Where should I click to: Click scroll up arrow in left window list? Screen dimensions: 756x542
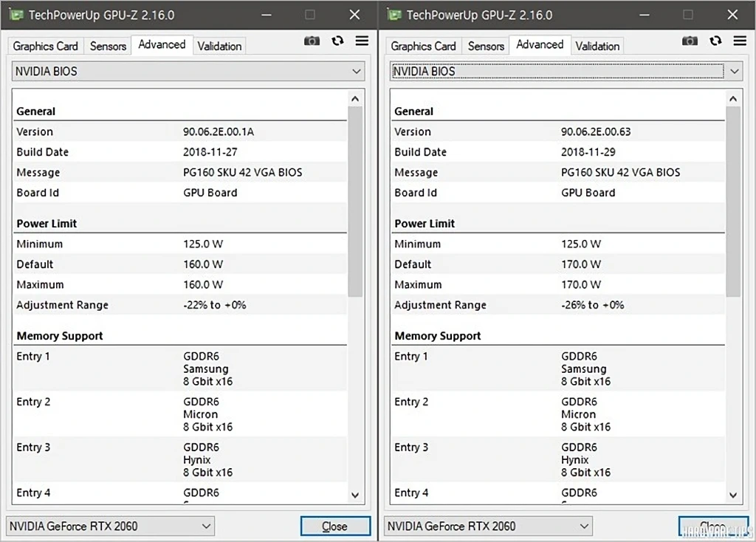[355, 99]
